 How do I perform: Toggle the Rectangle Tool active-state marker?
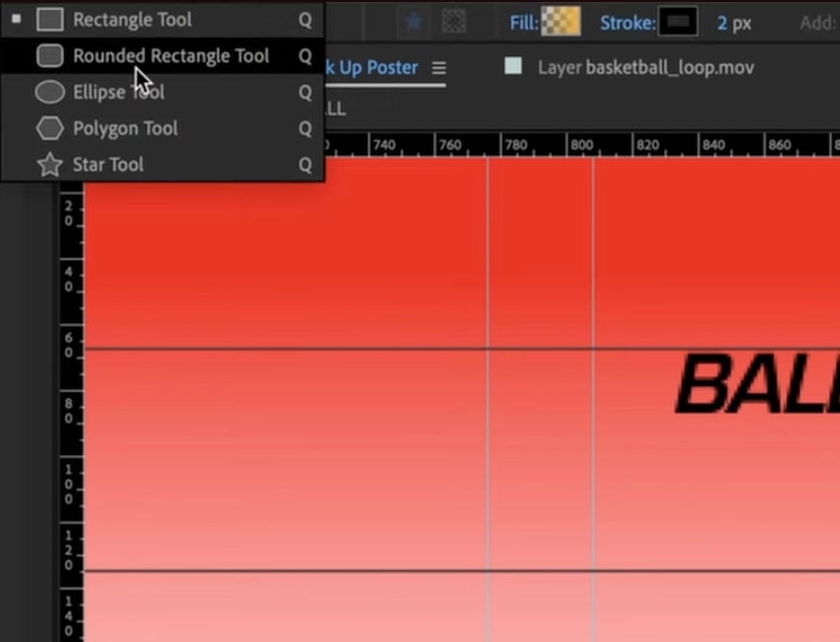click(16, 18)
